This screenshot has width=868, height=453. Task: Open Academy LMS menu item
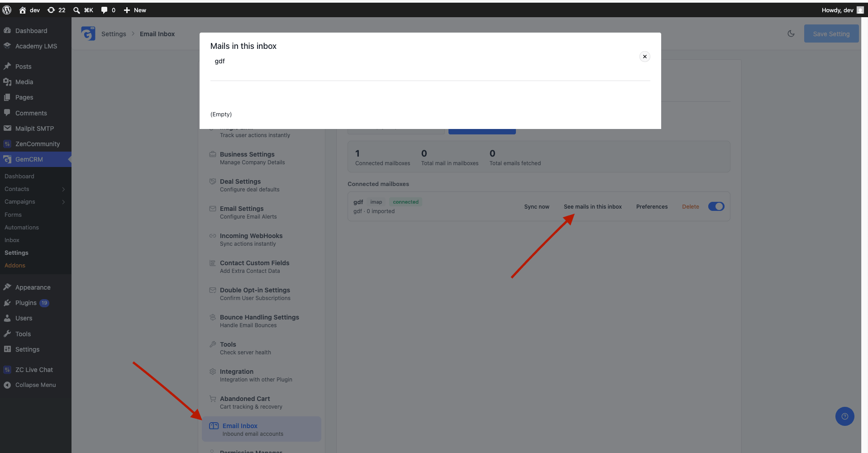coord(36,46)
